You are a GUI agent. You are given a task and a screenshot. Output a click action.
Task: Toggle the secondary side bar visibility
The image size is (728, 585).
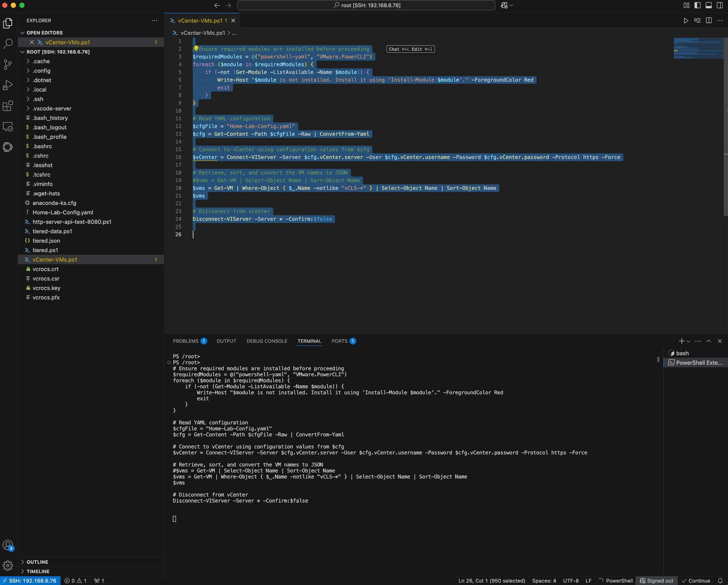click(720, 5)
